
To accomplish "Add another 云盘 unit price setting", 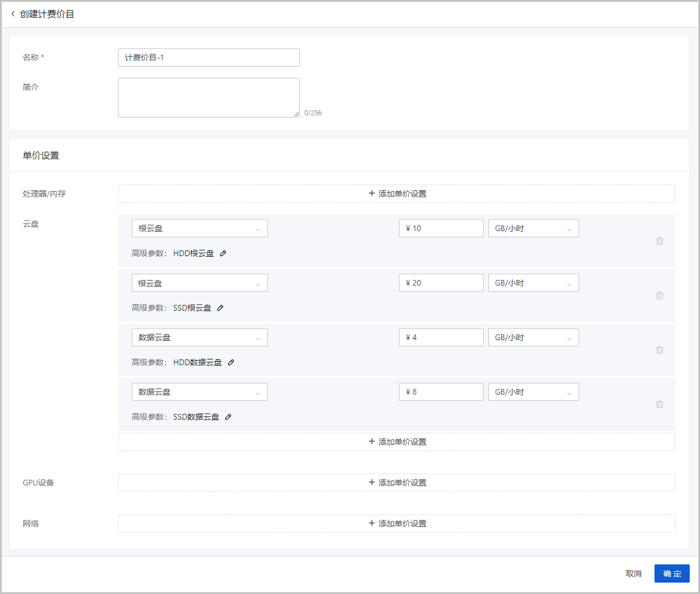I will tap(397, 442).
